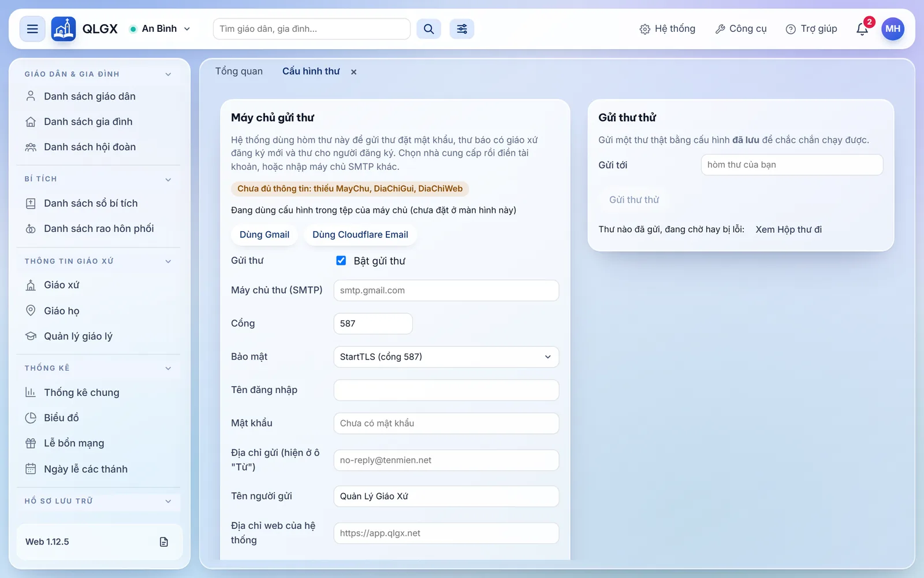Open the Trợ giúp menu
Screen dimensions: 924x578
811,29
